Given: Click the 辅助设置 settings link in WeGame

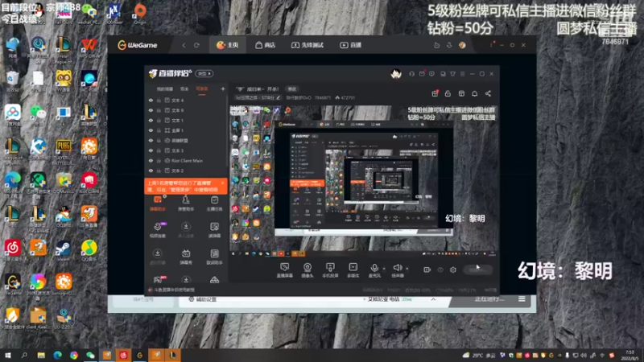Looking at the screenshot, I should 203,299.
